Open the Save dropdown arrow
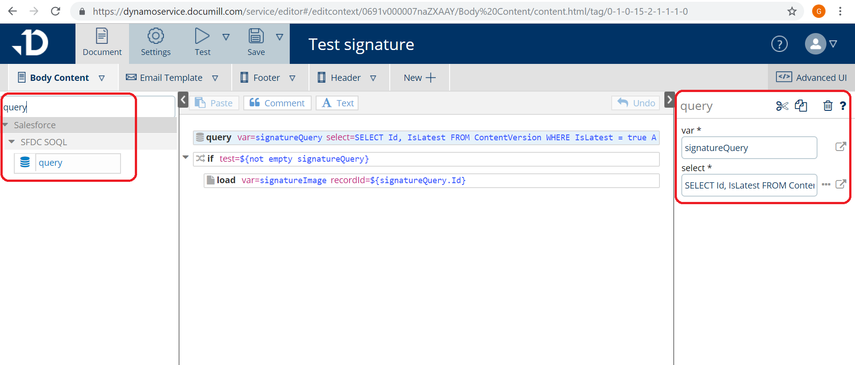This screenshot has width=855, height=365. (x=279, y=37)
